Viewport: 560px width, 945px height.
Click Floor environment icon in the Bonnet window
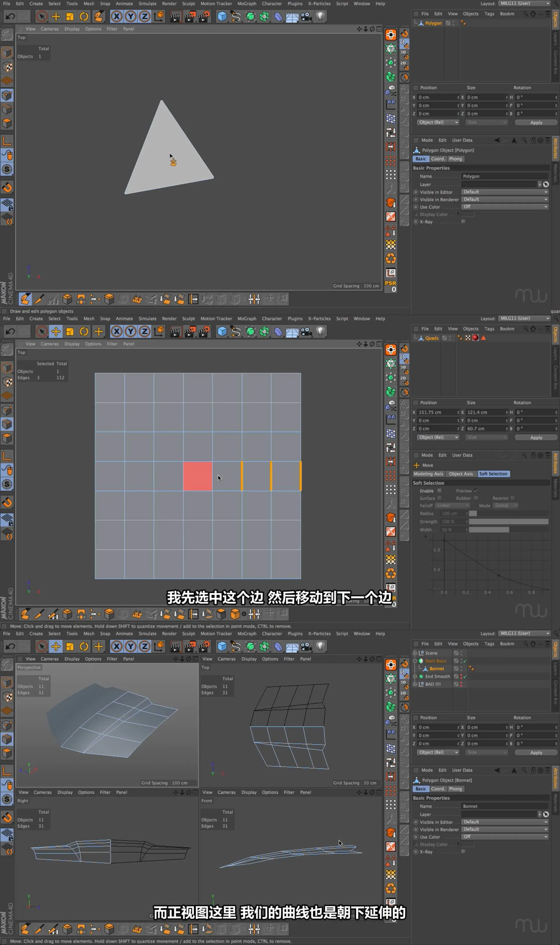[x=292, y=647]
